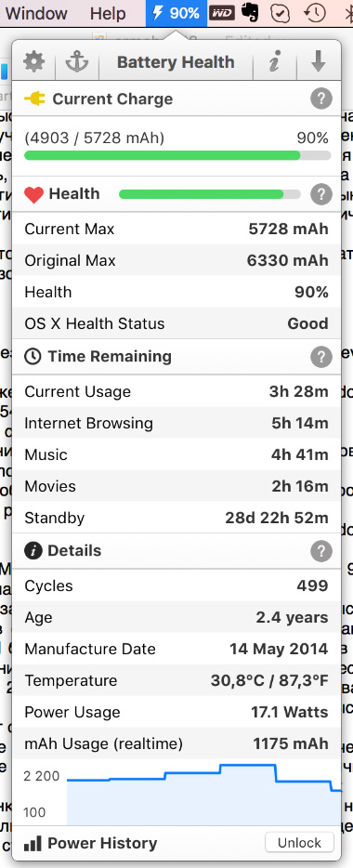Click the anchor icon in popup toolbar
The width and height of the screenshot is (353, 868).
tap(77, 62)
